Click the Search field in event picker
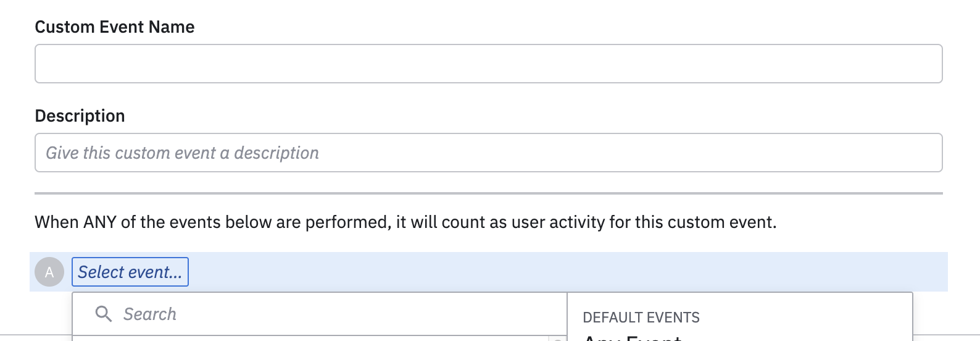This screenshot has width=980, height=341. pos(309,314)
